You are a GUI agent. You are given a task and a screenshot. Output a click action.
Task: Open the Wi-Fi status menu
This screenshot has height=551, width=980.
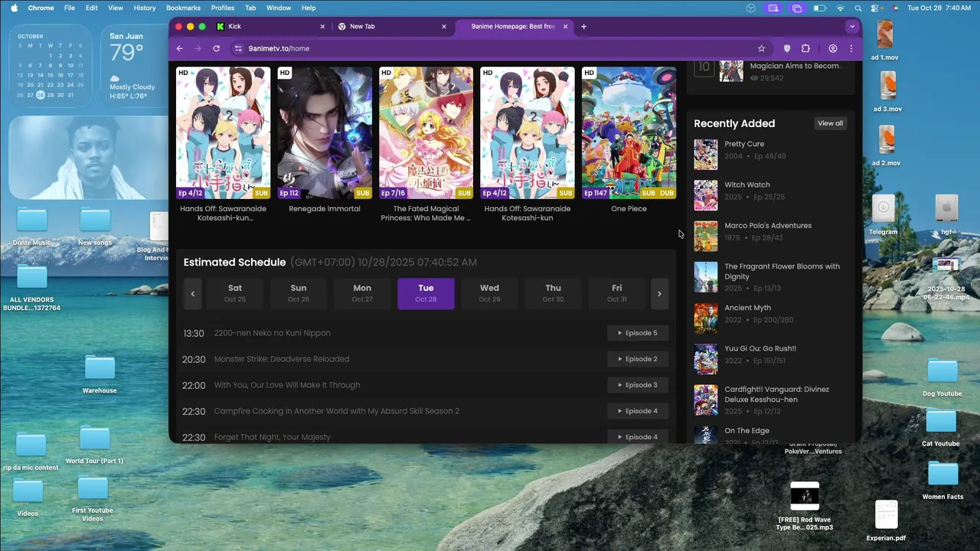tap(841, 8)
